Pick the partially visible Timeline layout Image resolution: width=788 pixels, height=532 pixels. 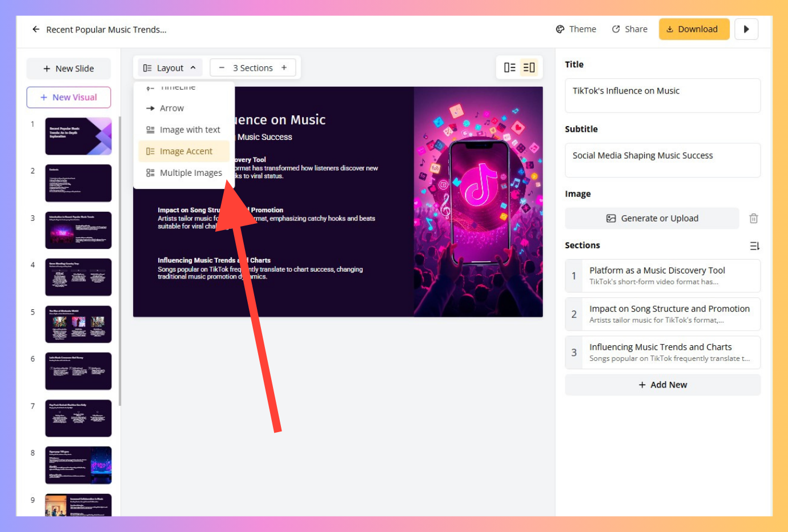coord(184,88)
